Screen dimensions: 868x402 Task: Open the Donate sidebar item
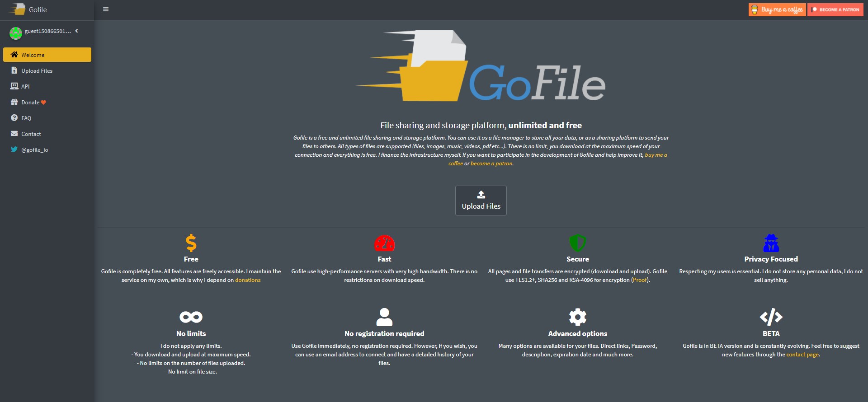[x=47, y=102]
